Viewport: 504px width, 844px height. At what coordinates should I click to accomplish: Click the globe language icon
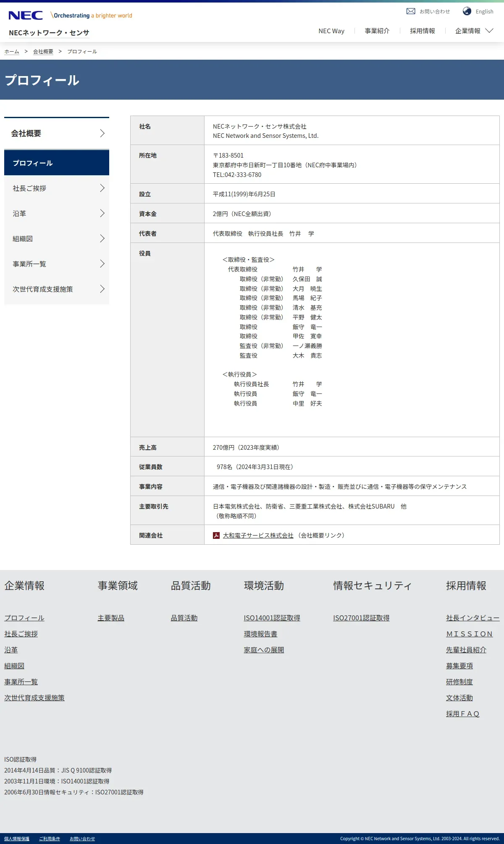pyautogui.click(x=467, y=11)
